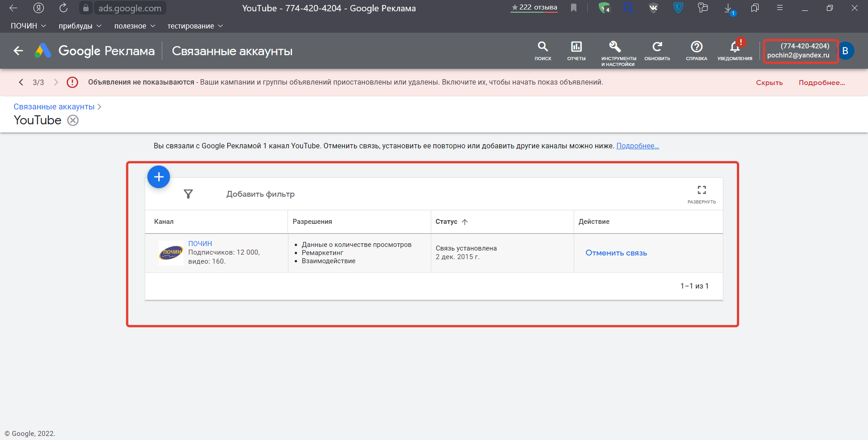Screen dimensions: 868x440
Task: Open the VK extension icon
Action: coord(653,8)
